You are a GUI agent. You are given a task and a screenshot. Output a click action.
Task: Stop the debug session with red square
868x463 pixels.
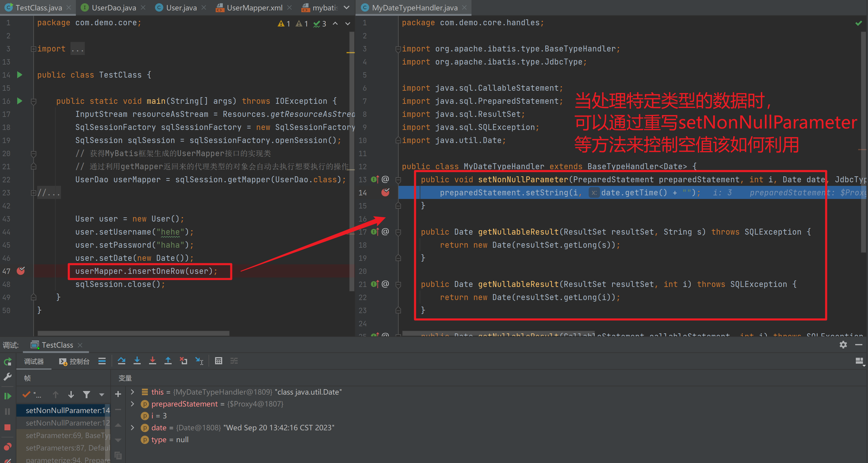[7, 427]
